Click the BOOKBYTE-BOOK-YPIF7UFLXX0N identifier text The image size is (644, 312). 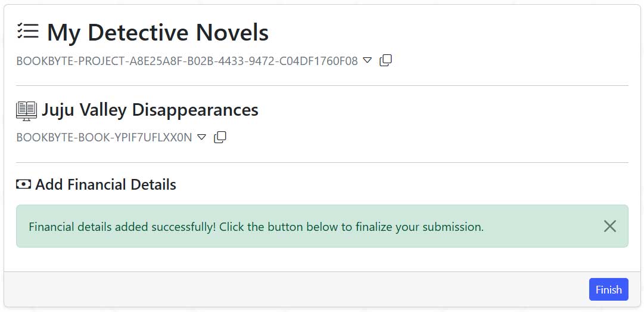click(104, 137)
